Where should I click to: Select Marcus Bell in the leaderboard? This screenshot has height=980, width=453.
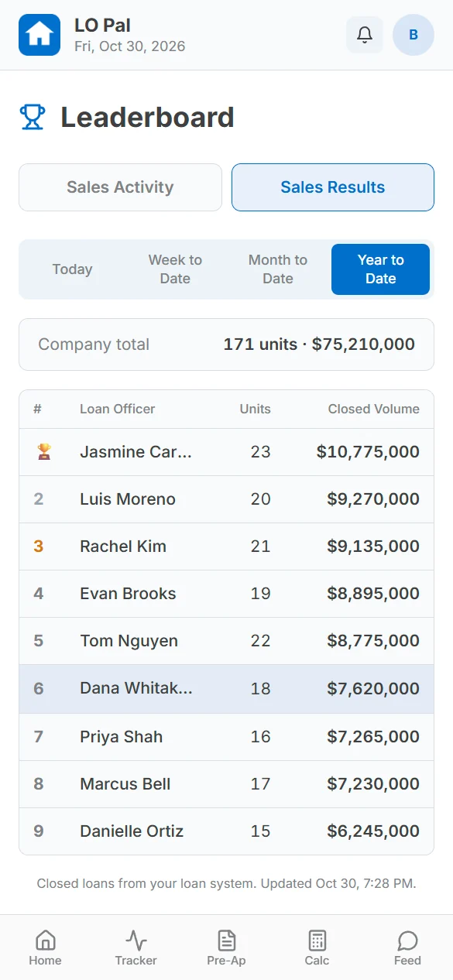click(125, 783)
